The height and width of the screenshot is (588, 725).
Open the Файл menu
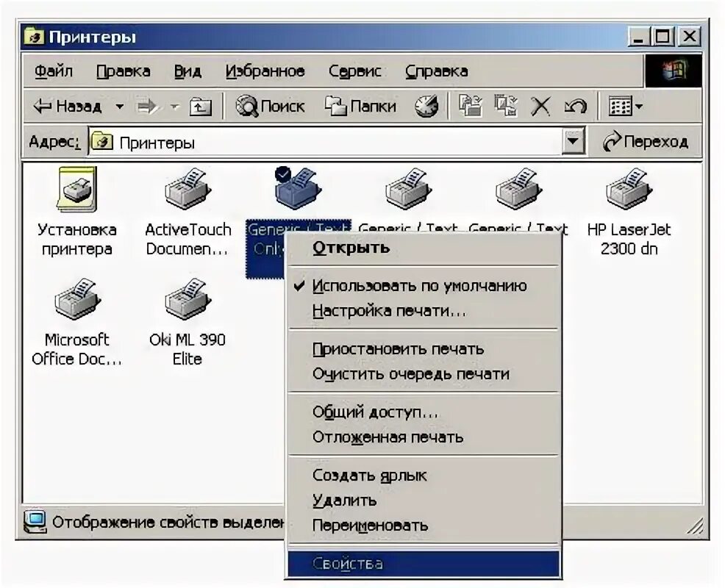(54, 71)
